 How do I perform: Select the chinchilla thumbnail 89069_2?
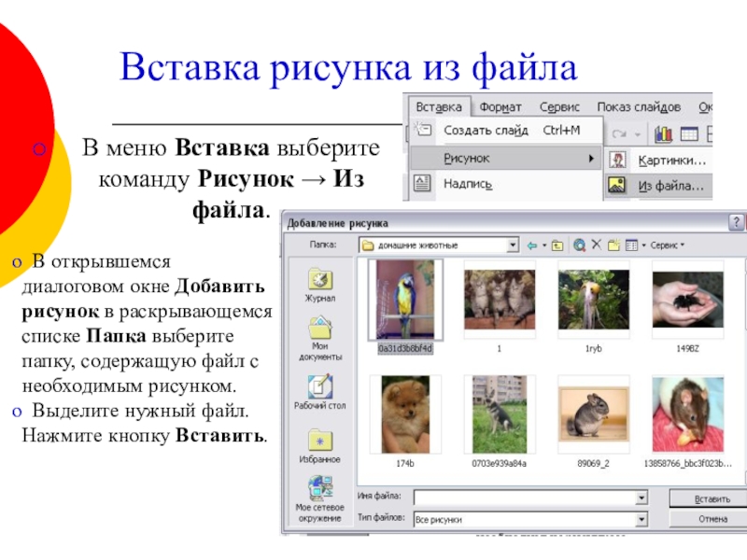tap(594, 414)
